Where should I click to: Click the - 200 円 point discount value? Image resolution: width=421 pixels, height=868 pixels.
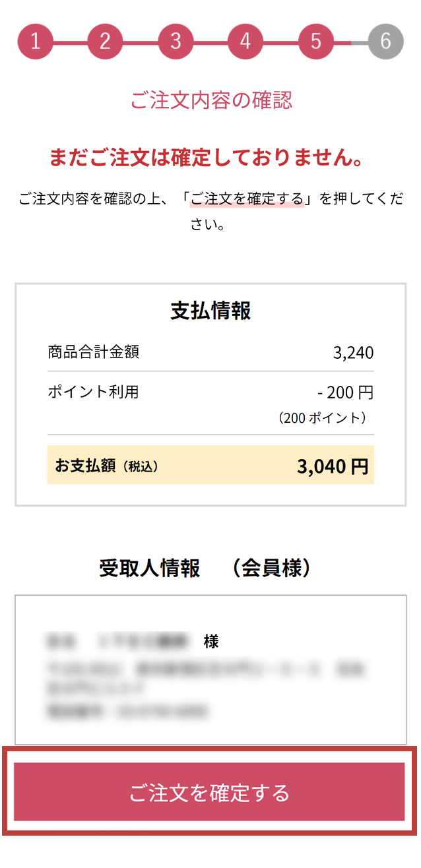tap(345, 393)
